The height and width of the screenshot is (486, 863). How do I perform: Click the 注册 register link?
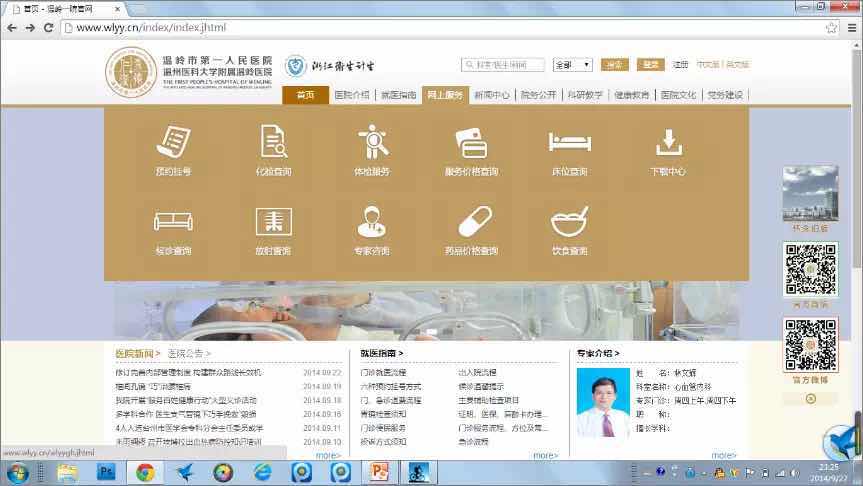[x=681, y=65]
